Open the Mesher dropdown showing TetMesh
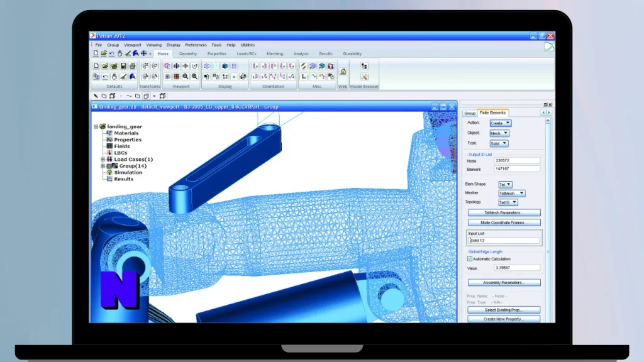 (511, 194)
